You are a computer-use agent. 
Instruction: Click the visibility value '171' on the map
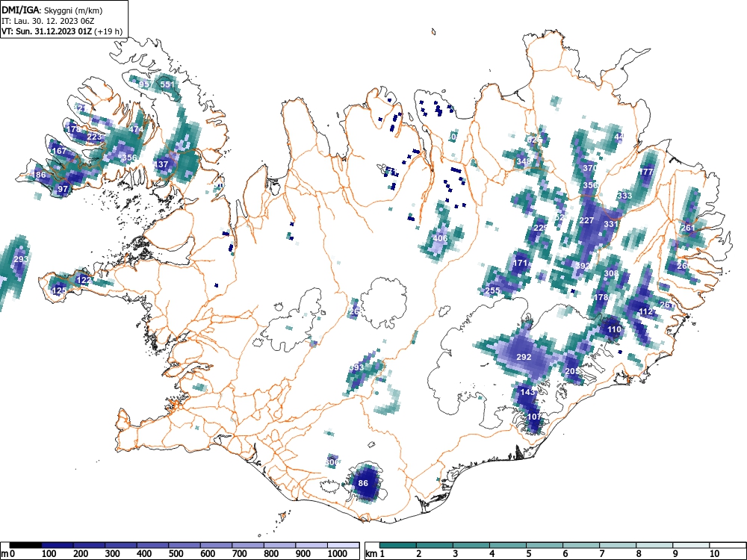(520, 263)
